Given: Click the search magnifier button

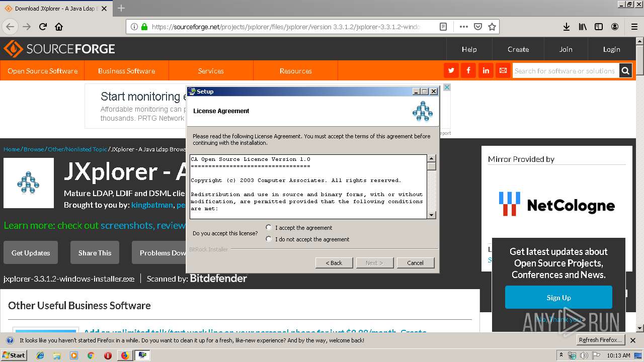Looking at the screenshot, I should pos(625,71).
